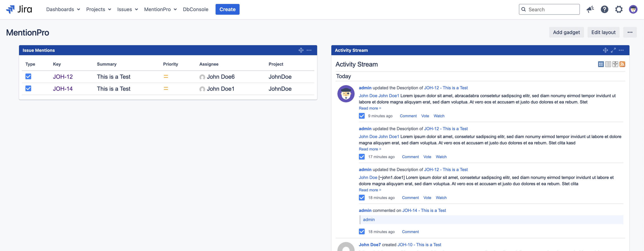
Task: Click the issue type icon beside 9 minutes ago
Action: 362,116
